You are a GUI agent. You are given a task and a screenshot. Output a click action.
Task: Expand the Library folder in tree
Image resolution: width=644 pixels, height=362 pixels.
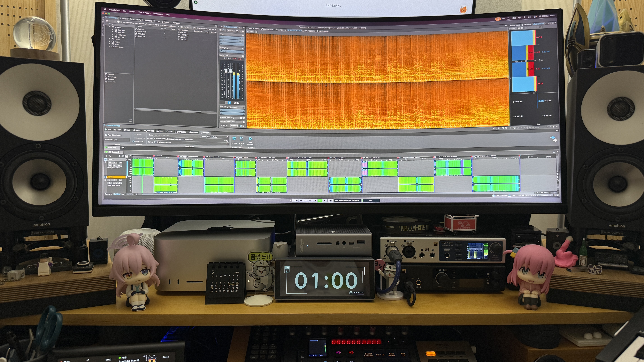point(109,39)
